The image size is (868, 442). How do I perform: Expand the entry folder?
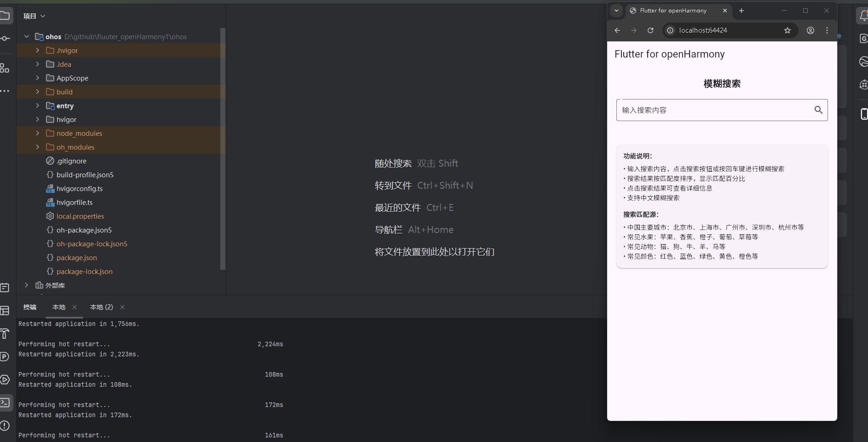click(x=37, y=105)
